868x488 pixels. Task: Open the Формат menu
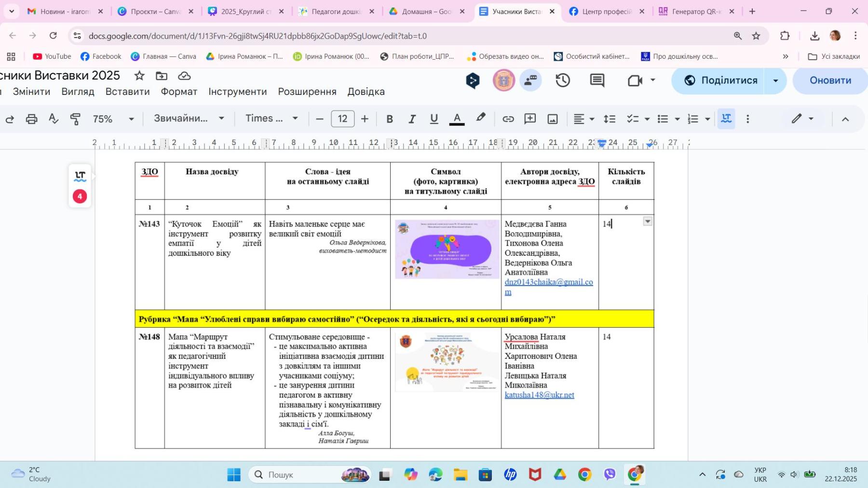179,92
